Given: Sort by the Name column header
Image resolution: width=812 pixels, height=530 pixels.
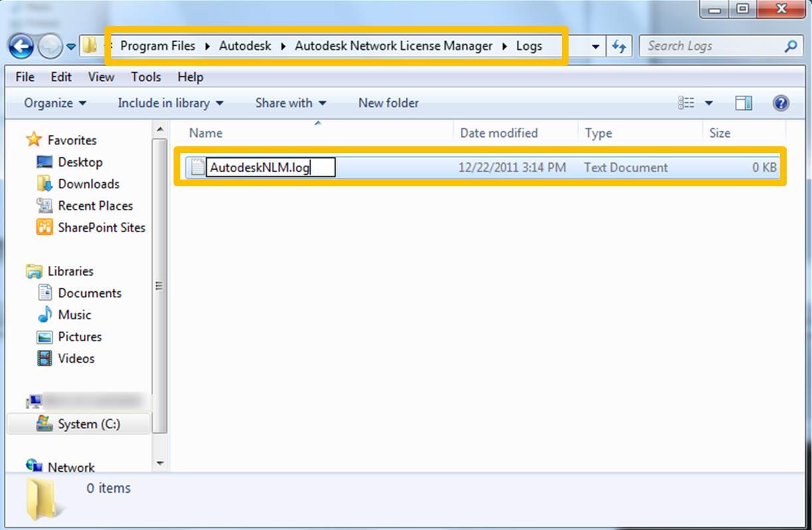Looking at the screenshot, I should click(313, 133).
